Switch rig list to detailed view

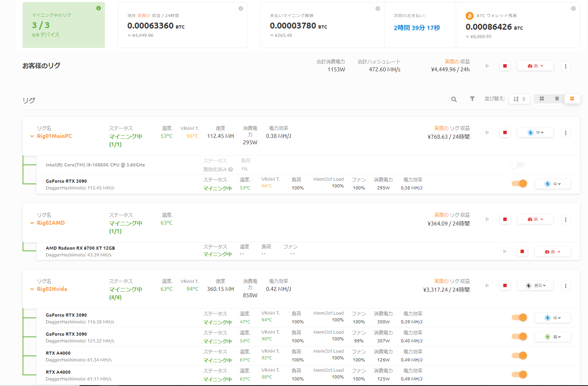[x=572, y=99]
